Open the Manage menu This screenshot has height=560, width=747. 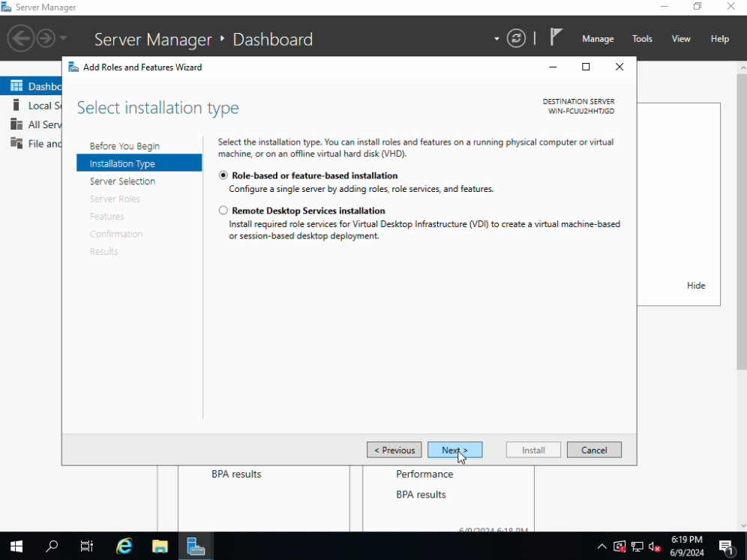point(598,39)
